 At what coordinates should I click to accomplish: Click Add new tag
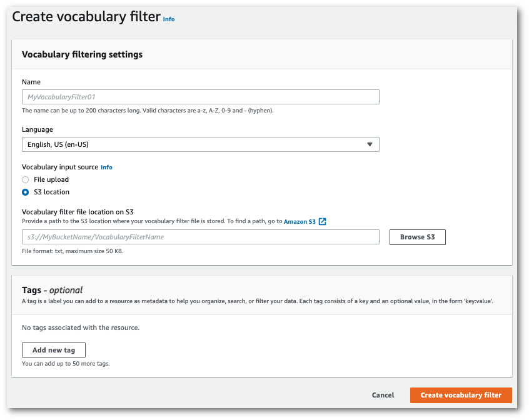[x=53, y=350]
